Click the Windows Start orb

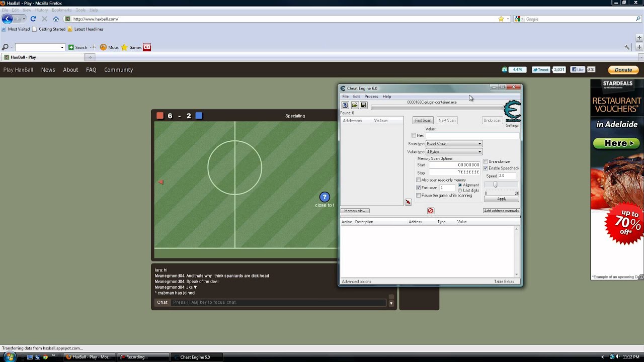10,357
